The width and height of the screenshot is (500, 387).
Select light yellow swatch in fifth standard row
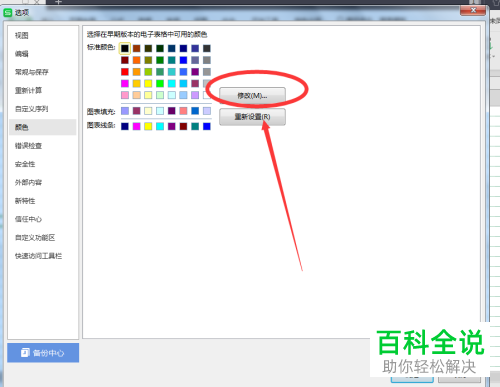148,95
